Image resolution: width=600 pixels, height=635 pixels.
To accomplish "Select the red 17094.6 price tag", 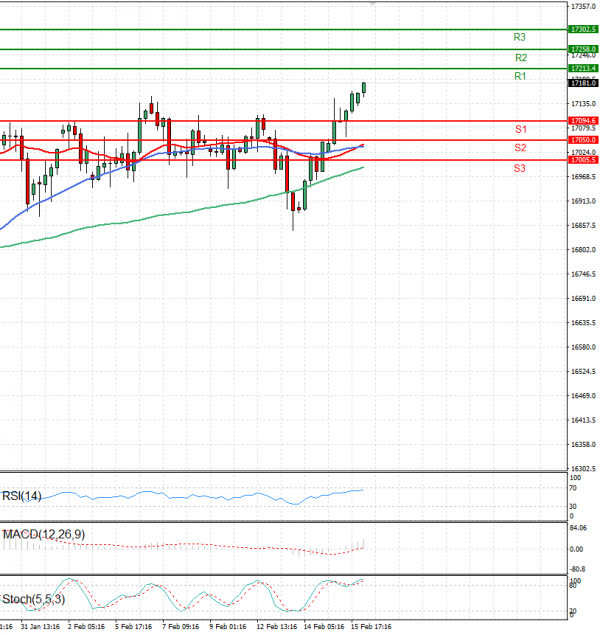I will tap(582, 120).
